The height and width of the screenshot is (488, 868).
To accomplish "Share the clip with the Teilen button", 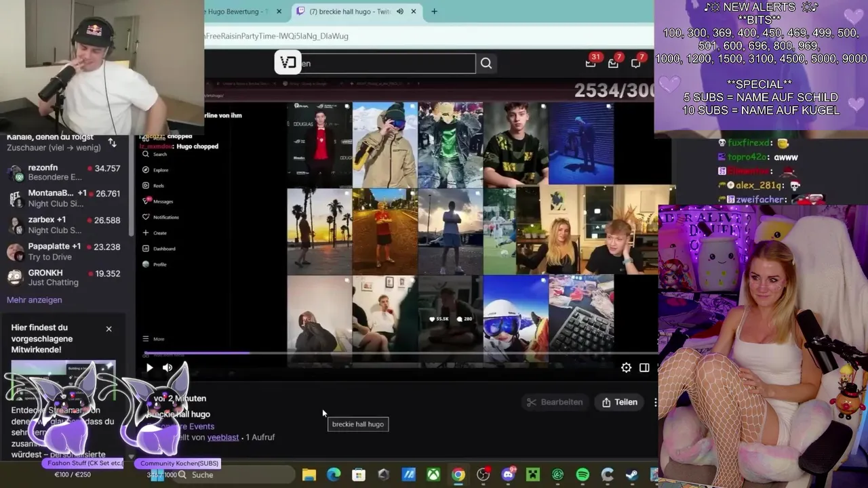I will [x=619, y=402].
